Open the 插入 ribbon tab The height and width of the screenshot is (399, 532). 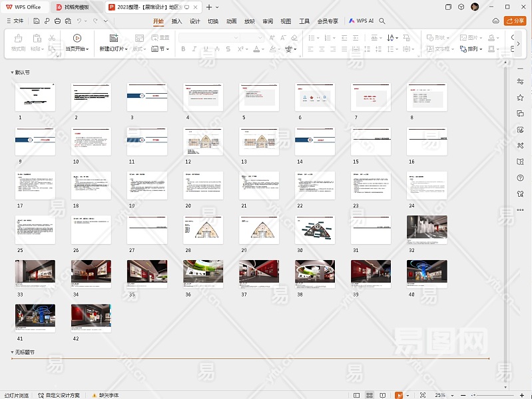pos(176,21)
